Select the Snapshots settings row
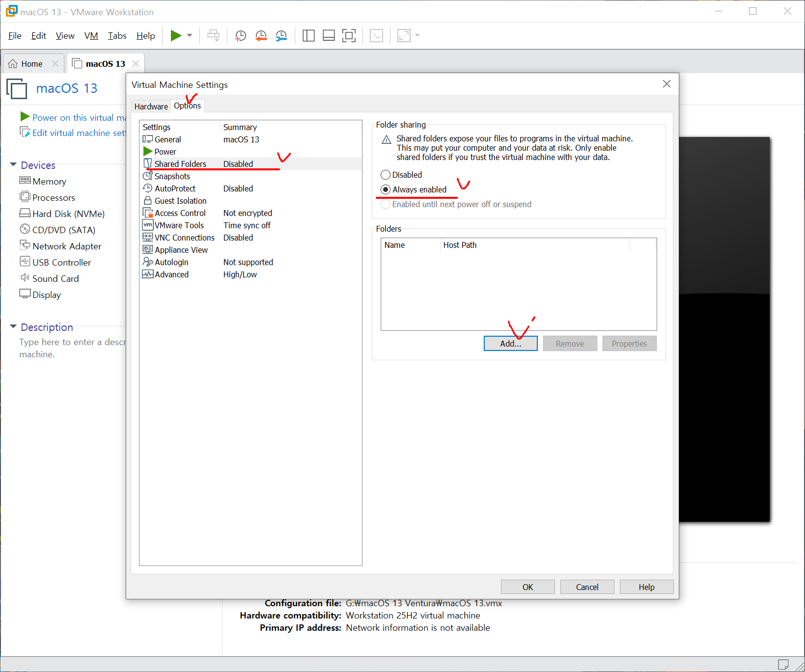This screenshot has height=672, width=805. [250, 176]
